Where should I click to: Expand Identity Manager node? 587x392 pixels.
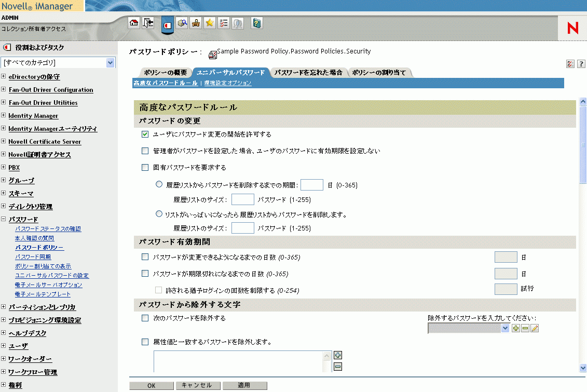(3, 115)
